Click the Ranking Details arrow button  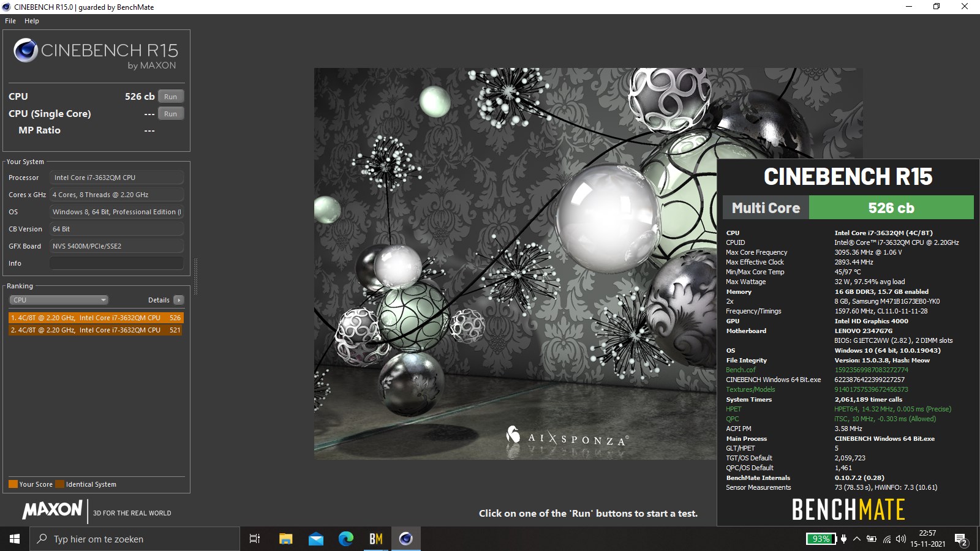pos(179,300)
